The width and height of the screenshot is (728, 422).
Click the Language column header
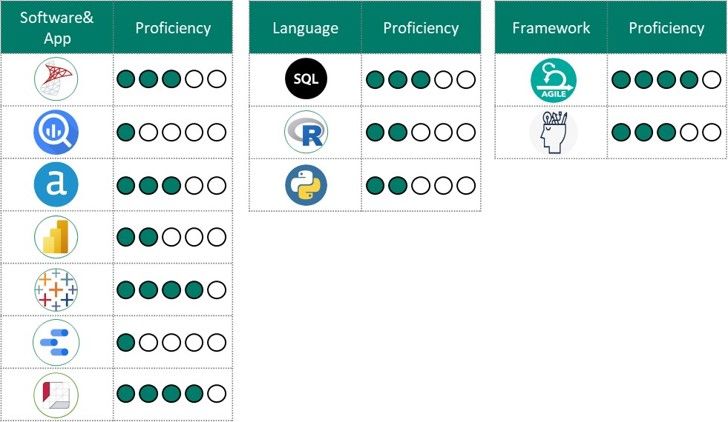[305, 27]
